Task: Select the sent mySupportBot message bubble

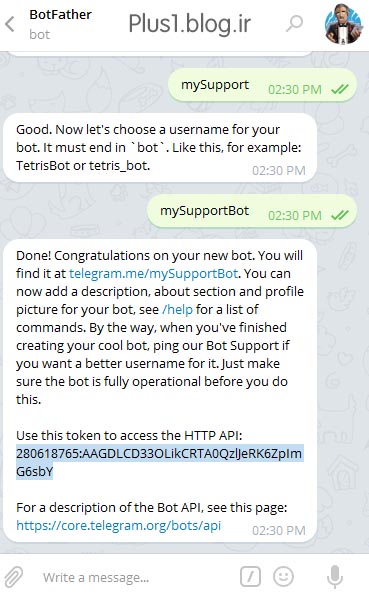Action: coord(252,211)
